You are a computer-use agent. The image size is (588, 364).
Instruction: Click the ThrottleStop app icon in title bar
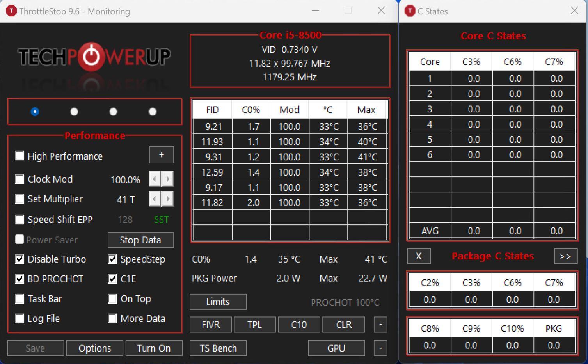pyautogui.click(x=12, y=11)
